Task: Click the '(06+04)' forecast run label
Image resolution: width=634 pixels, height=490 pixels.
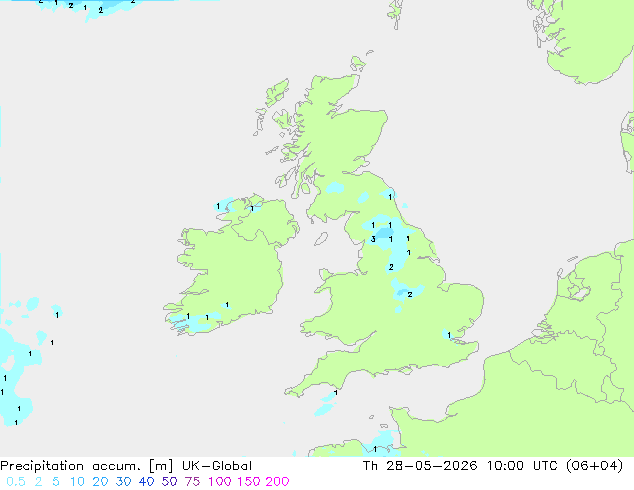Action: point(594,466)
